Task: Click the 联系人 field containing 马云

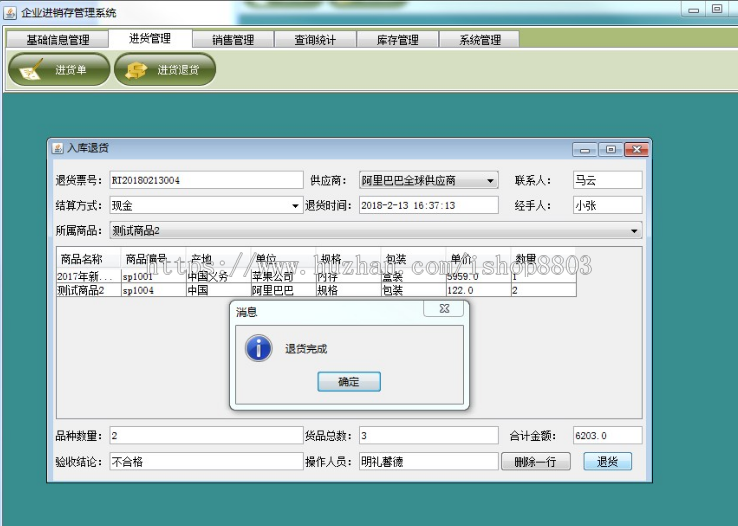Action: 608,180
